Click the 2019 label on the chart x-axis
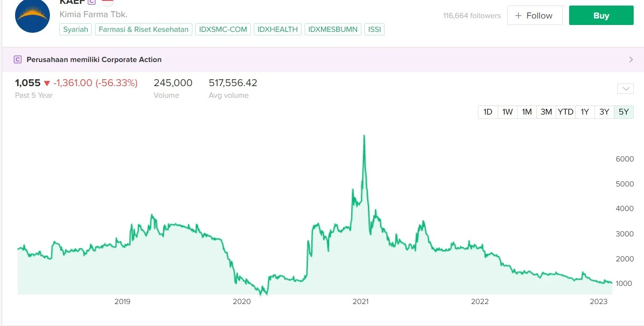Image resolution: width=644 pixels, height=326 pixels. point(122,301)
